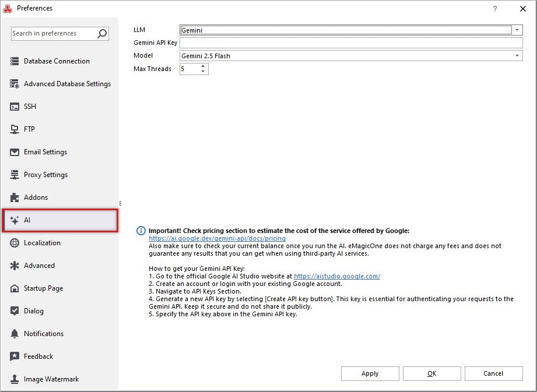Click the help question mark icon

pyautogui.click(x=495, y=9)
